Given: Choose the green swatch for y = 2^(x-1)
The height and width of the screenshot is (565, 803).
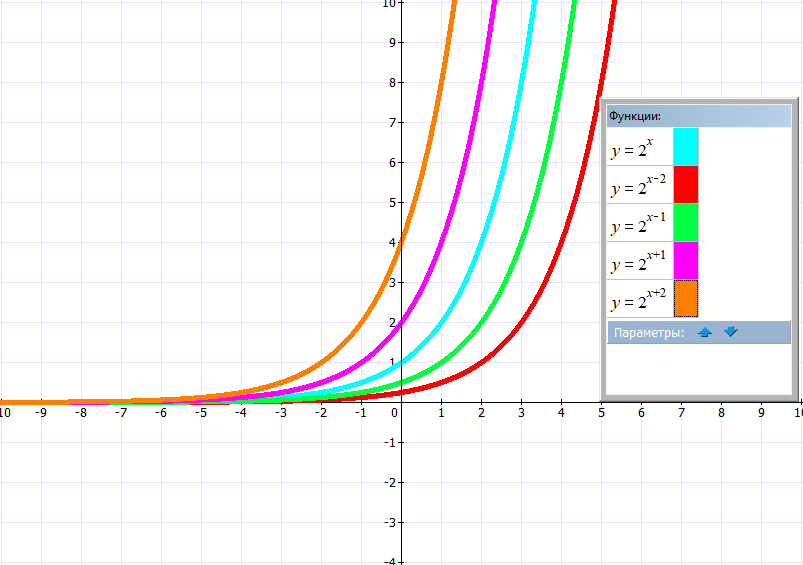Looking at the screenshot, I should (x=686, y=222).
